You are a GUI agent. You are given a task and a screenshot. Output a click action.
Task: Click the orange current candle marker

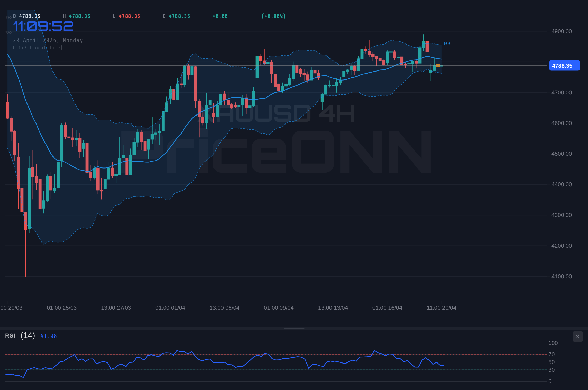438,65
